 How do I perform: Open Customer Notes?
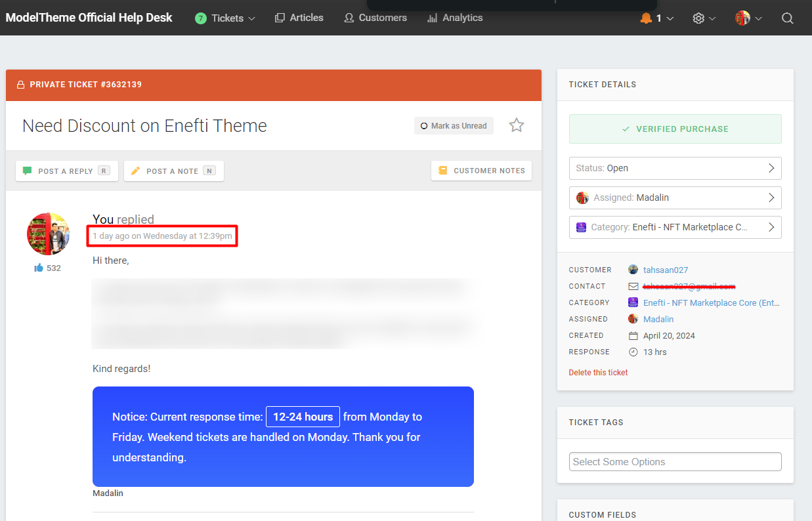(481, 171)
